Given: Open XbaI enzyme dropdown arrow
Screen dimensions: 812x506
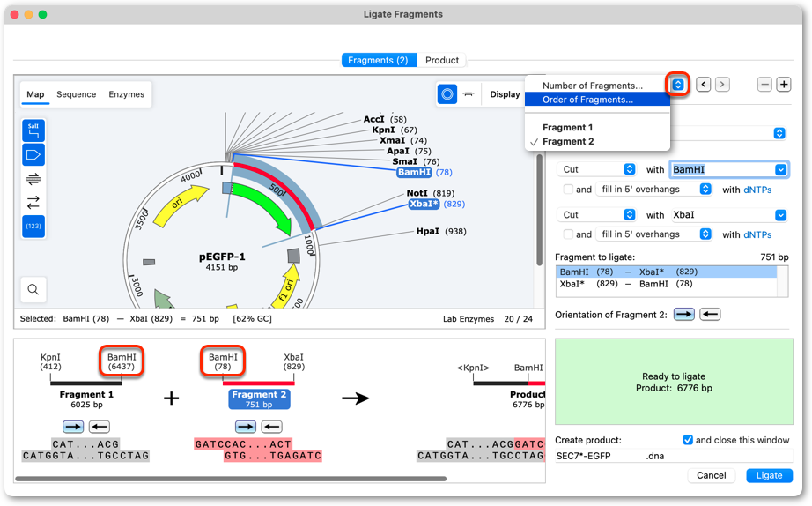Looking at the screenshot, I should [780, 214].
